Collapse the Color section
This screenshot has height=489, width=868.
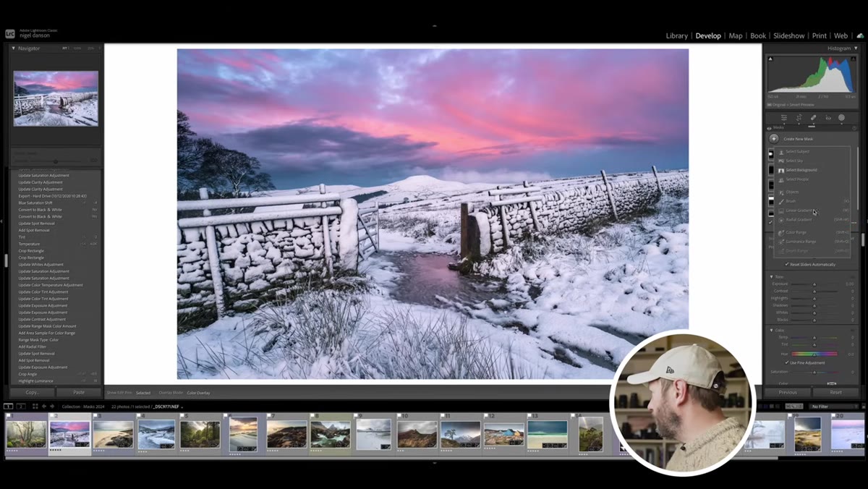771,330
